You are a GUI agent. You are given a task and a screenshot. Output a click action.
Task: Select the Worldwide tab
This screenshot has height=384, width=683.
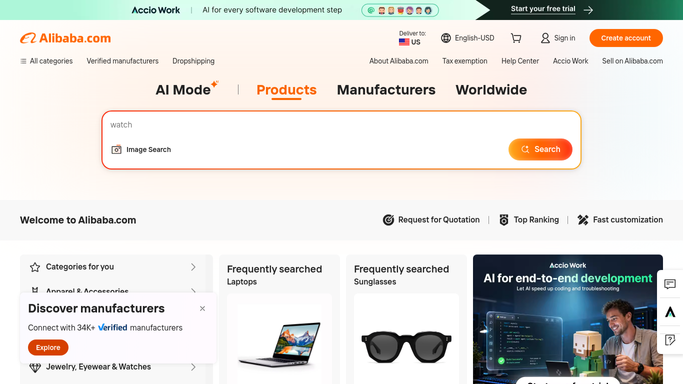click(x=491, y=90)
